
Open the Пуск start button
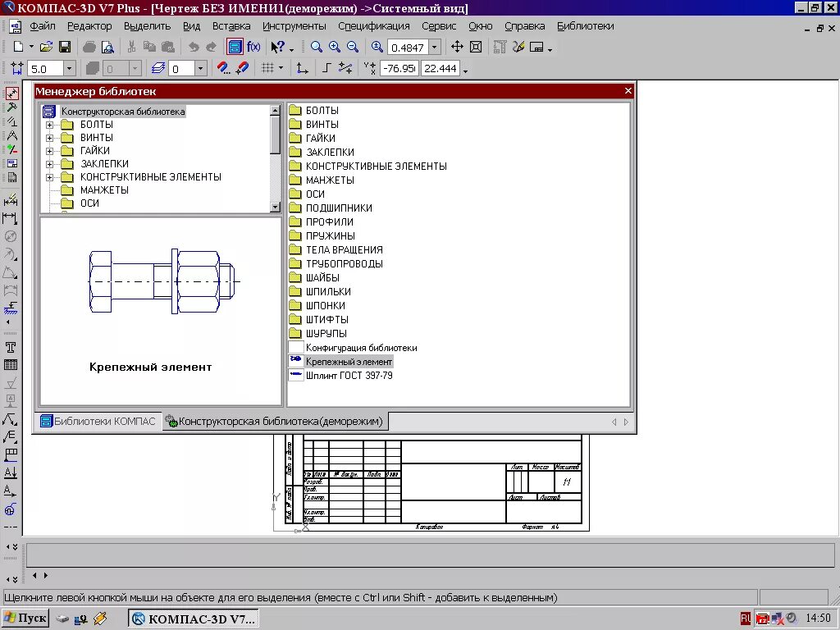pos(25,619)
